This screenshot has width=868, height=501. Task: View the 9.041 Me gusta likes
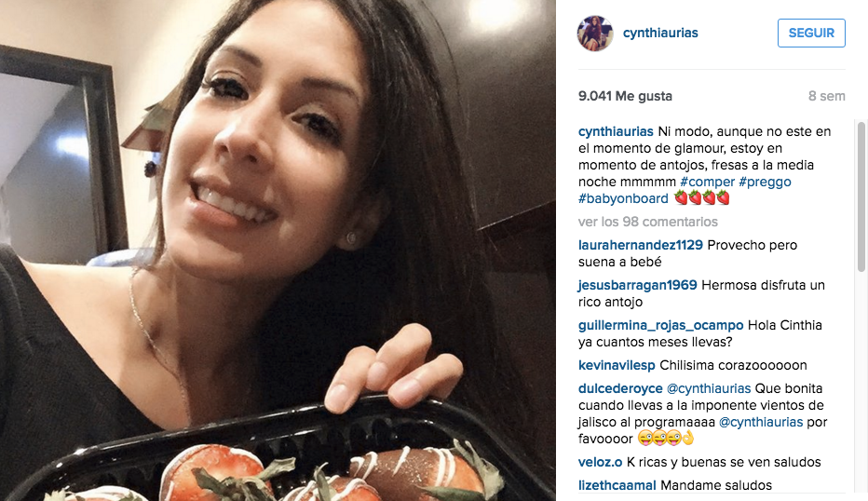(x=625, y=96)
